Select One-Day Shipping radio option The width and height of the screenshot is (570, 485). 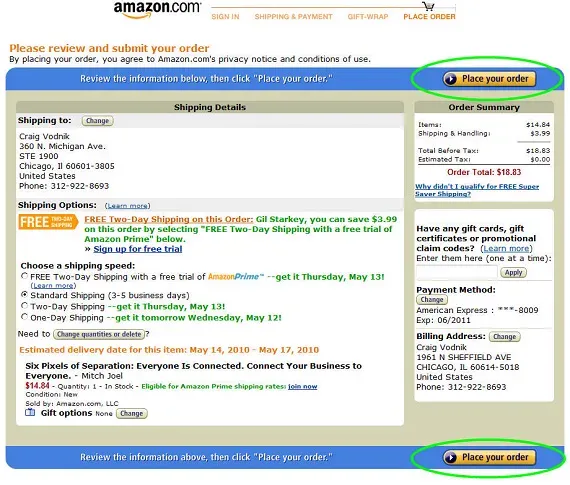(24, 317)
